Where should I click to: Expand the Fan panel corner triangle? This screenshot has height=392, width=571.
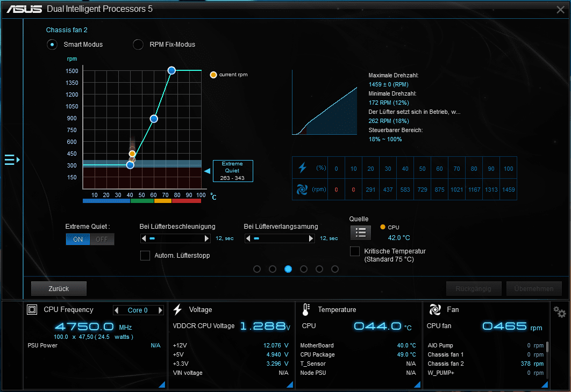pyautogui.click(x=545, y=384)
